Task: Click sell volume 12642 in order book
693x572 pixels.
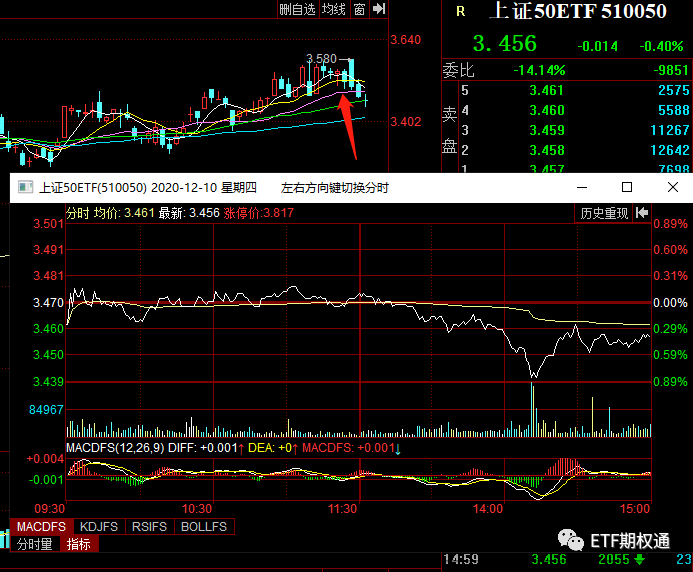Action: pos(670,150)
